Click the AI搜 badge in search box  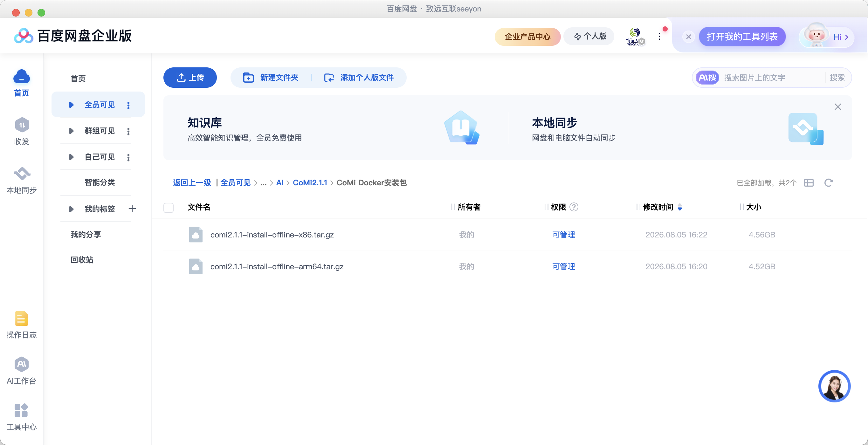click(707, 78)
